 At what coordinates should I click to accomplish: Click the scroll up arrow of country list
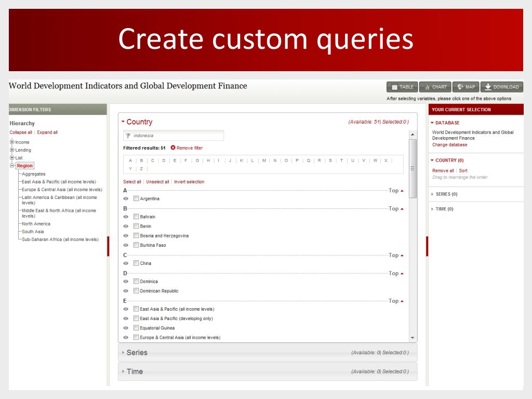[x=413, y=135]
